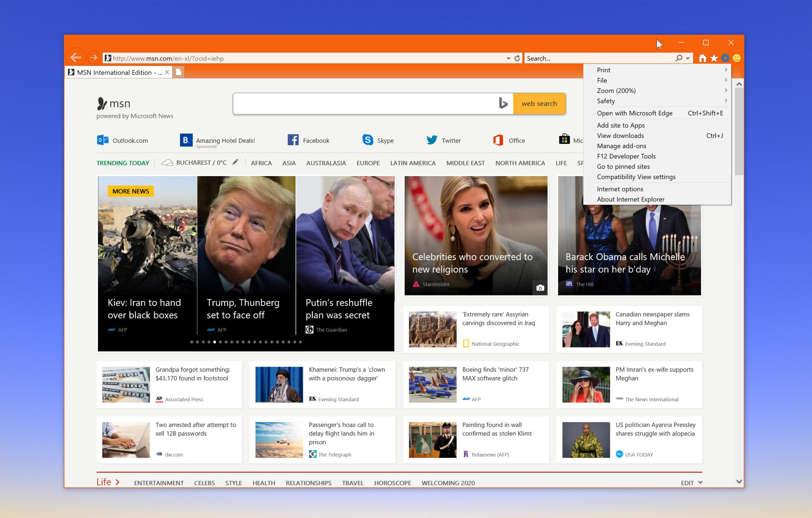This screenshot has width=812, height=518.
Task: Select Internet options
Action: click(x=657, y=189)
